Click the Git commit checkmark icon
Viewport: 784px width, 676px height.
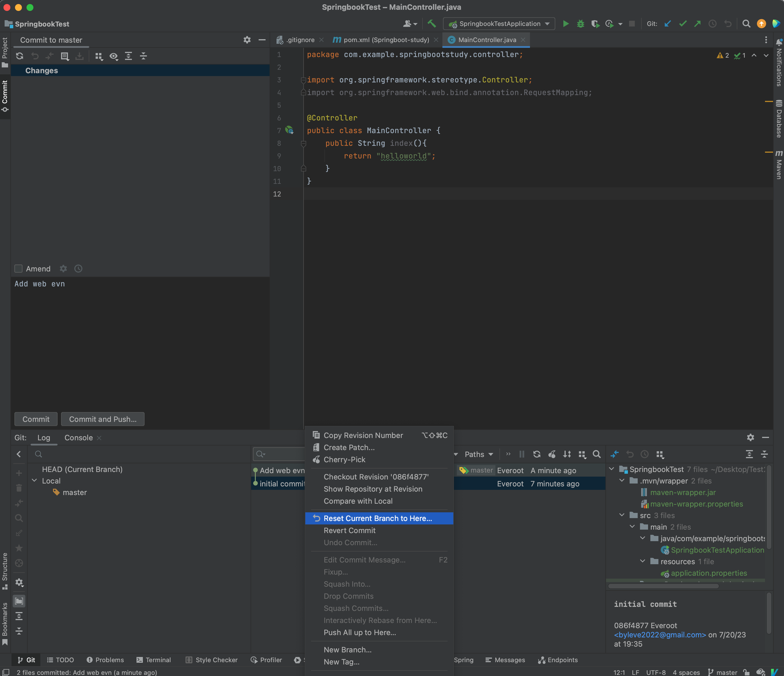click(x=683, y=24)
